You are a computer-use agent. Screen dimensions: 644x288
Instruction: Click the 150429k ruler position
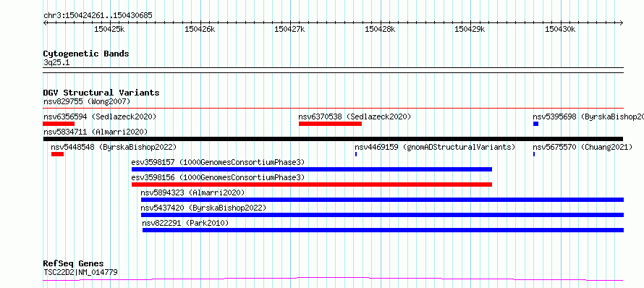click(x=470, y=29)
